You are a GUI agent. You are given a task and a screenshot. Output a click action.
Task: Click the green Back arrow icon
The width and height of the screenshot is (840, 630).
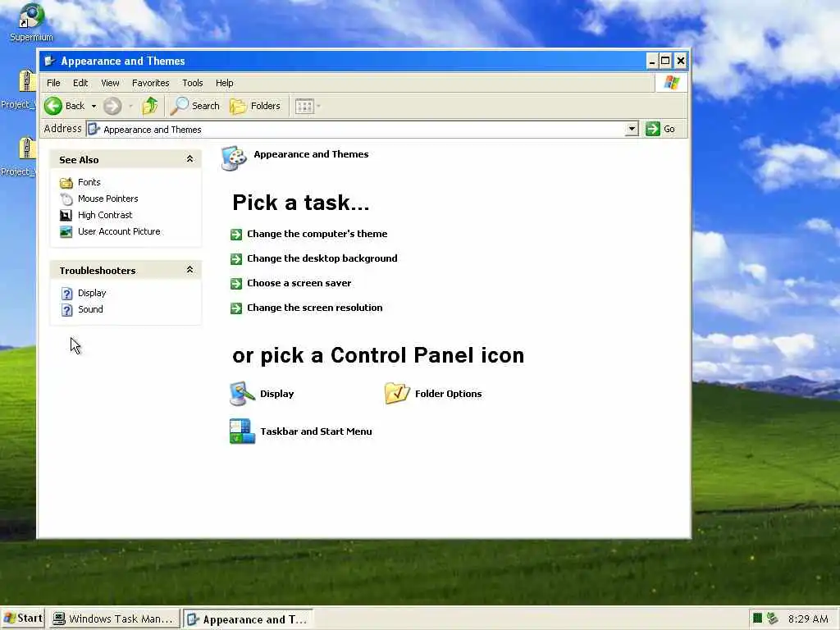53,106
